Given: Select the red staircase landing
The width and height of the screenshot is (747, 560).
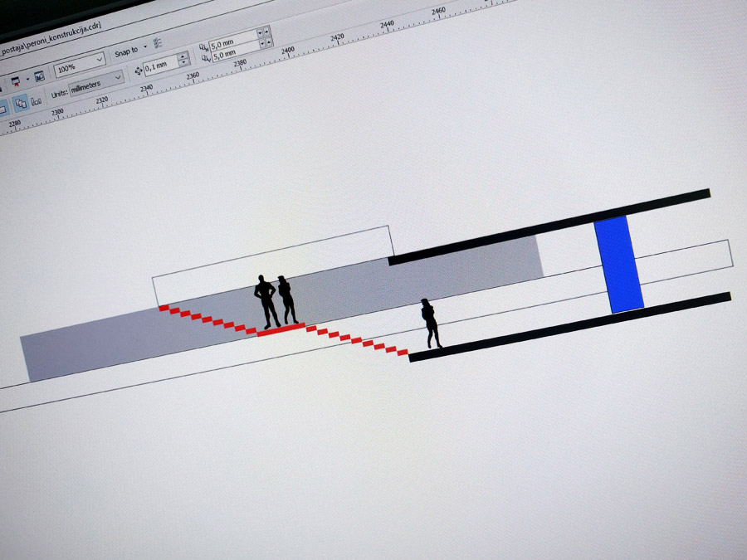Looking at the screenshot, I should coord(281,330).
